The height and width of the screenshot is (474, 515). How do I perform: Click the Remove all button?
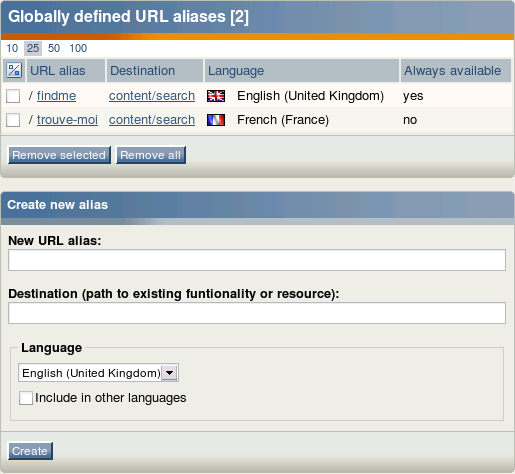151,155
